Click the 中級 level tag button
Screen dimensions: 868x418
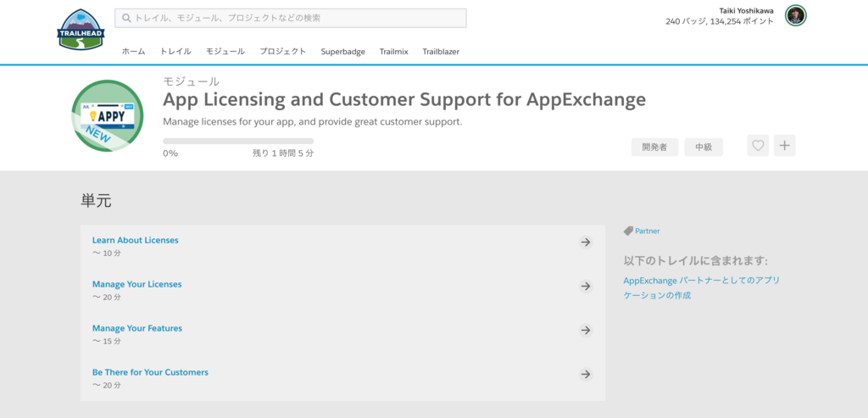tap(704, 148)
